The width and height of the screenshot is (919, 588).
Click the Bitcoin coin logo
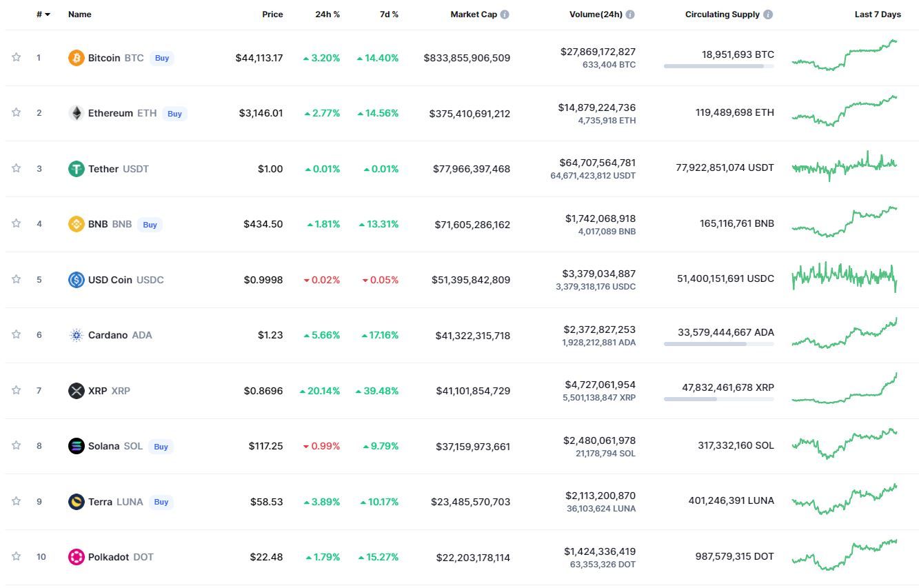click(x=76, y=58)
